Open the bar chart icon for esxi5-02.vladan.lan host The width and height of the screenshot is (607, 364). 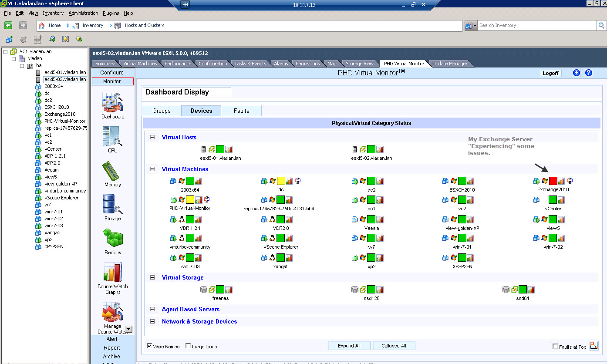coord(380,149)
